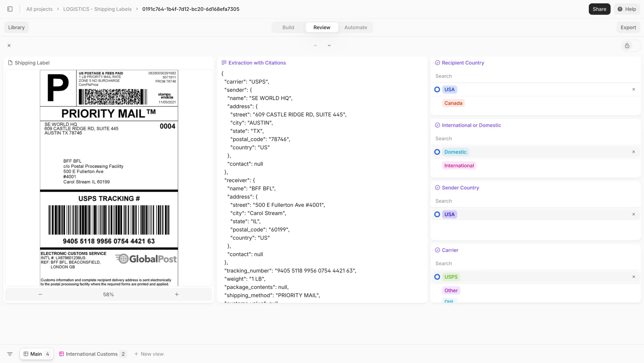Select USA radio in Sender Country
The width and height of the screenshot is (644, 363).
click(x=437, y=214)
